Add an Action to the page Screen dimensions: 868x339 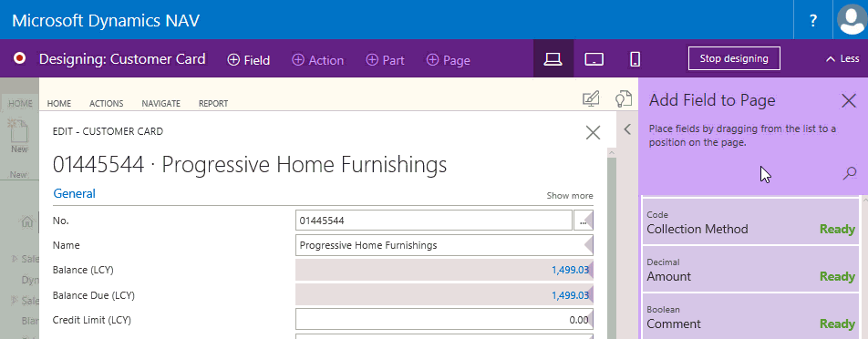click(317, 60)
